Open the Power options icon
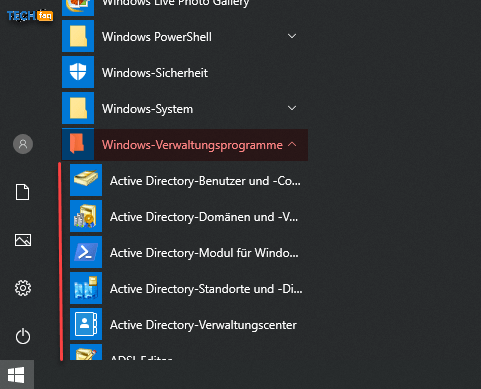481x389 pixels. click(23, 336)
